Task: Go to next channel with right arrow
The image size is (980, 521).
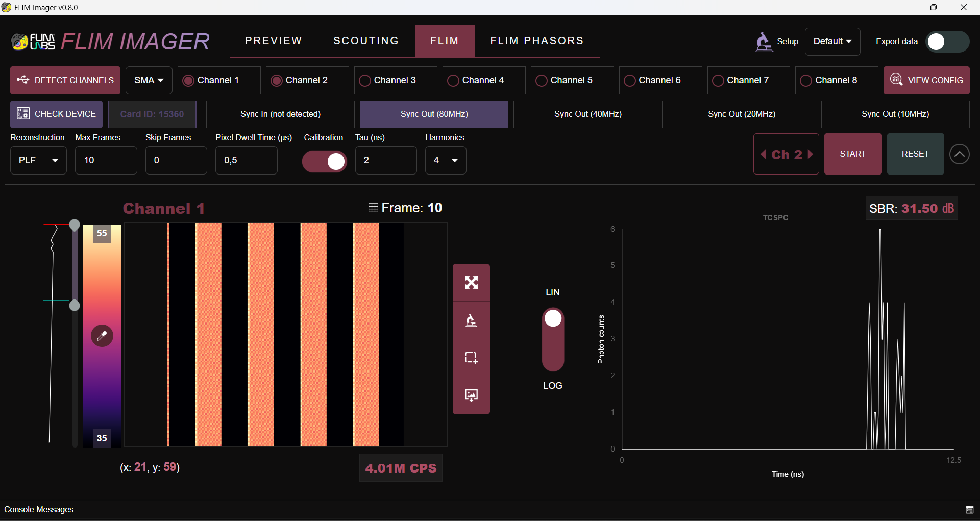Action: 810,154
